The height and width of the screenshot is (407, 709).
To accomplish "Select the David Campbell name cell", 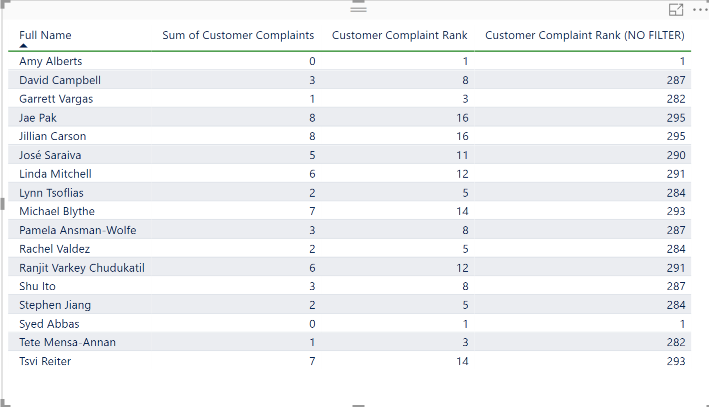I will 59,80.
